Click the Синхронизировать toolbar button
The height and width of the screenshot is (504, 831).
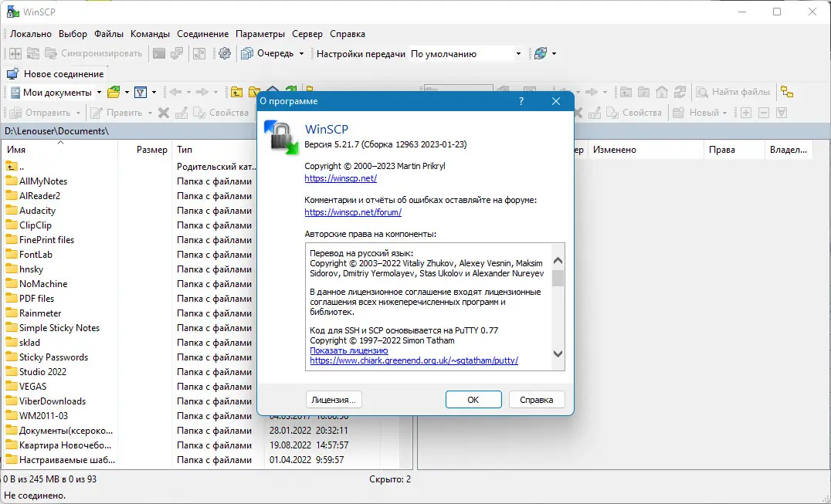pos(93,53)
